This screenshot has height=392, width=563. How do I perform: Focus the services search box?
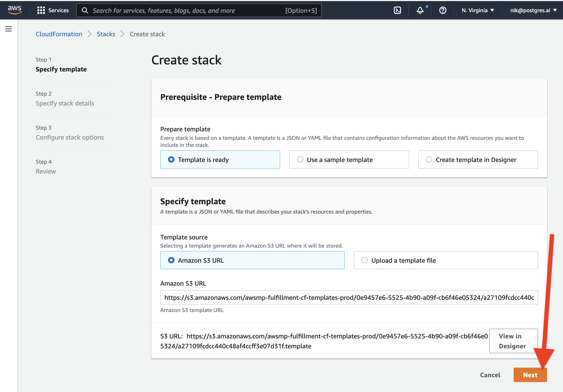click(199, 10)
